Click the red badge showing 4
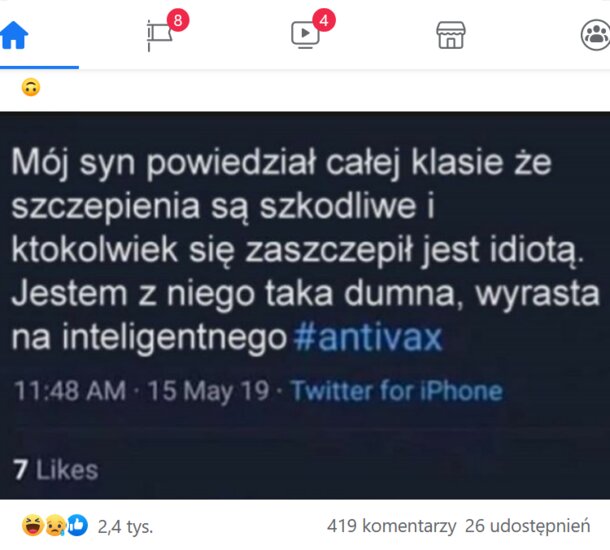This screenshot has height=550, width=610. pyautogui.click(x=324, y=20)
